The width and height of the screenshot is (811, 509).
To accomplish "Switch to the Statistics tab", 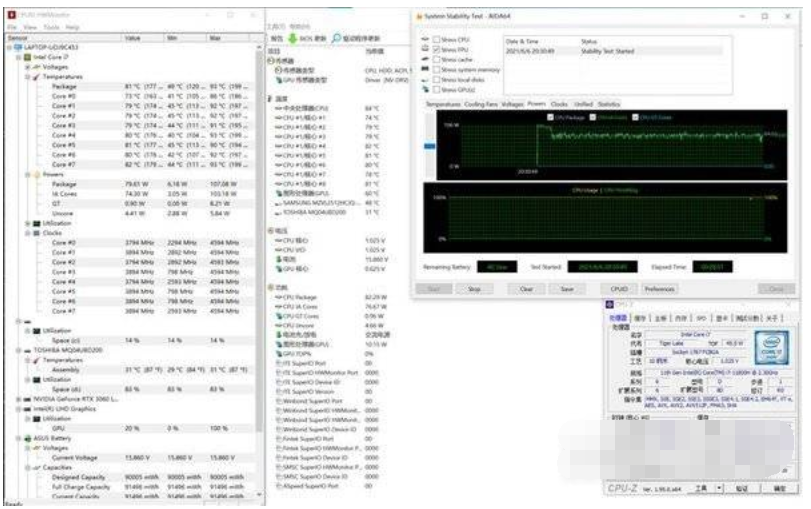I will click(609, 104).
